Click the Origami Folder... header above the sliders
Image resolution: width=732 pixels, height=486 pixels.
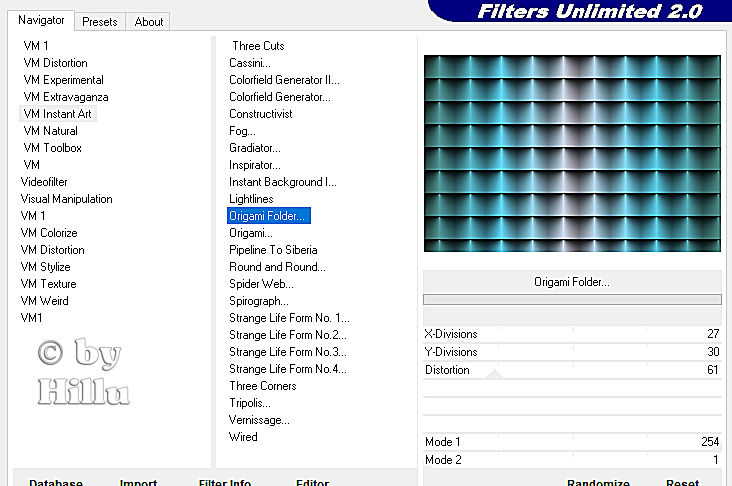click(x=572, y=282)
